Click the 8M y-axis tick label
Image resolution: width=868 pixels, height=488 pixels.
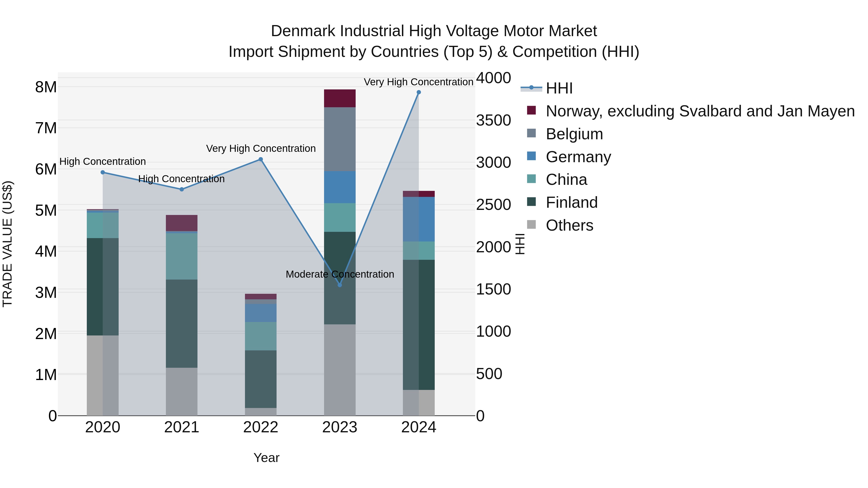(46, 87)
